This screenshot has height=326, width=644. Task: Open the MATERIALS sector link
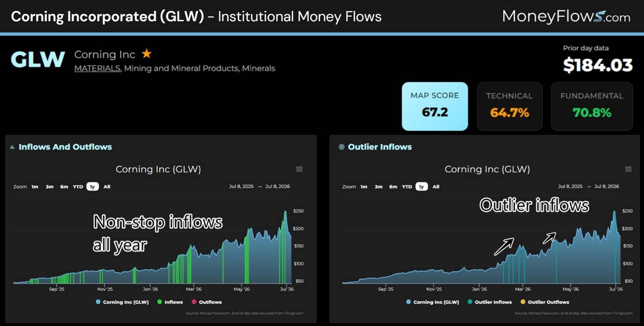pyautogui.click(x=97, y=68)
